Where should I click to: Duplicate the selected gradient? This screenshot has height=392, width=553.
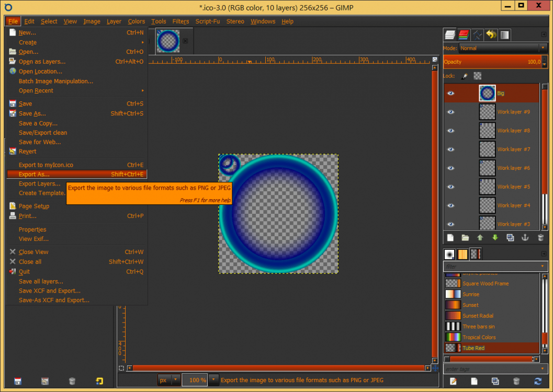(495, 381)
